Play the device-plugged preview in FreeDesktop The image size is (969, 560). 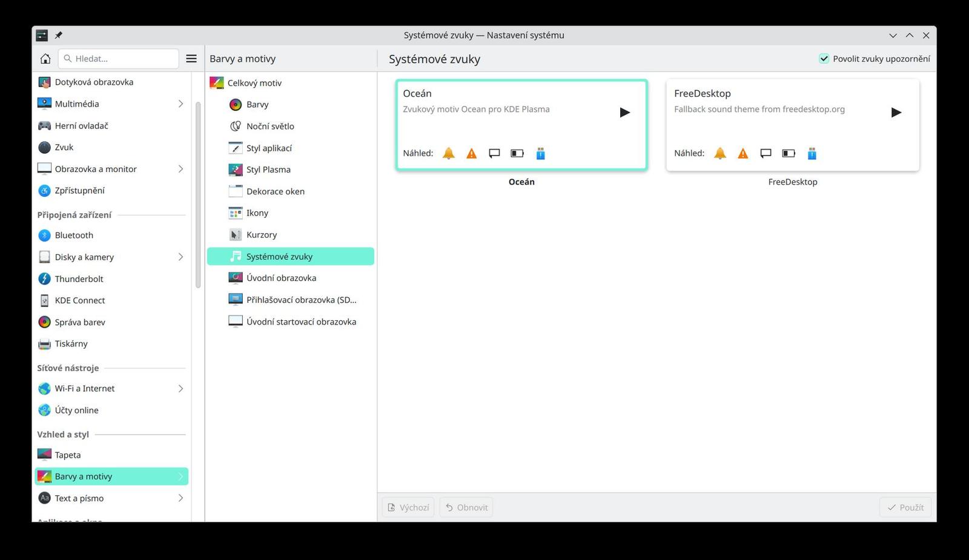click(812, 153)
